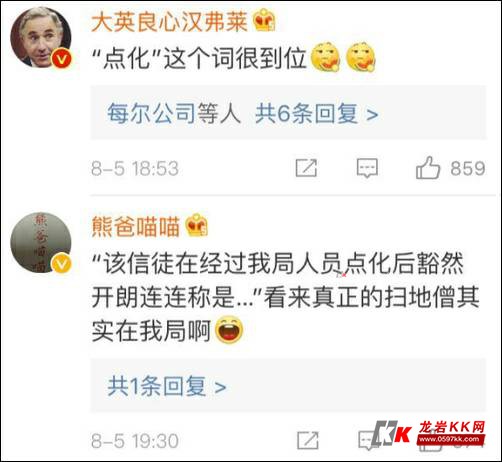
Task: Tap crown membership badge beside 大英良心汉弗莱
Action: pos(264,20)
